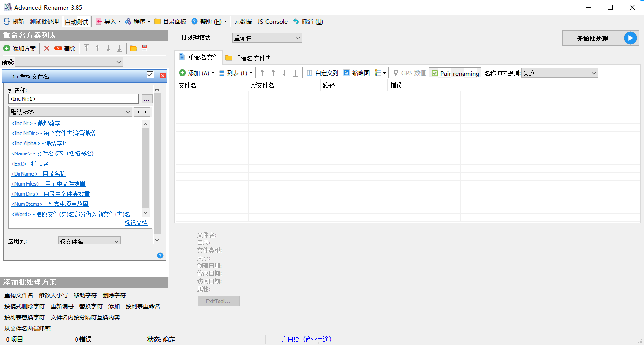
Task: Open the 批处理模式 重命名 dropdown
Action: pyautogui.click(x=267, y=38)
